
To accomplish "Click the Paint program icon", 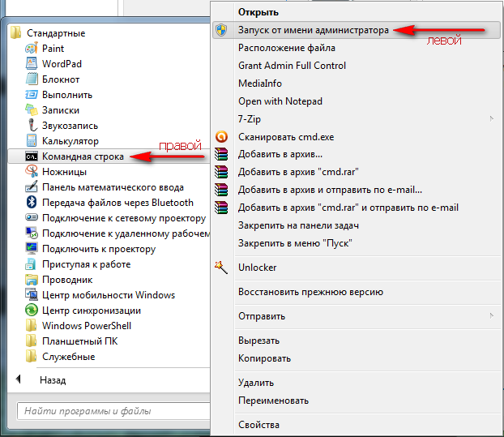I will pos(32,49).
